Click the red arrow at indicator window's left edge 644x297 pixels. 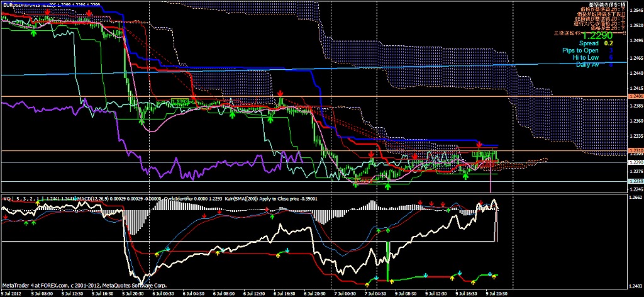[6, 216]
